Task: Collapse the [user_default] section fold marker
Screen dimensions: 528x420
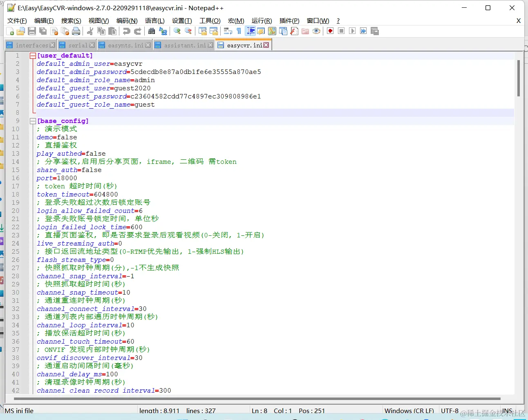Action: coord(33,56)
